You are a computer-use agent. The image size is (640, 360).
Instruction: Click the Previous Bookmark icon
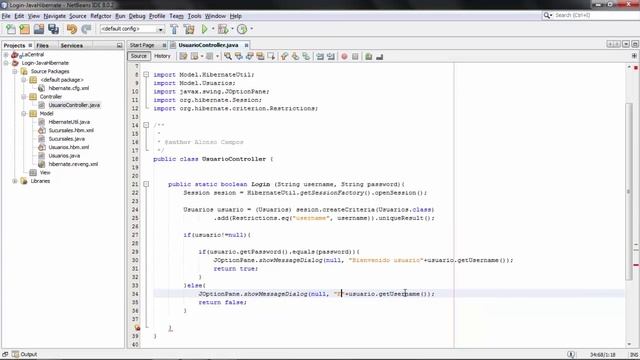pyautogui.click(x=284, y=56)
